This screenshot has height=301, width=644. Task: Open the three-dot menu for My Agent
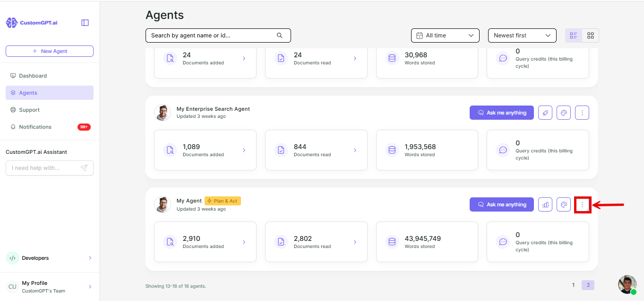click(x=582, y=204)
